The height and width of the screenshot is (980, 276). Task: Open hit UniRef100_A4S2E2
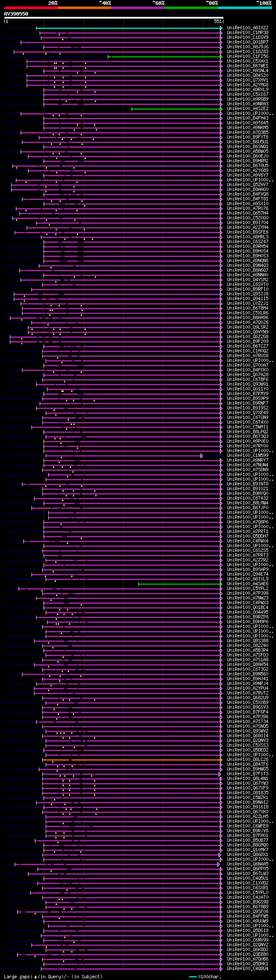coord(248,109)
